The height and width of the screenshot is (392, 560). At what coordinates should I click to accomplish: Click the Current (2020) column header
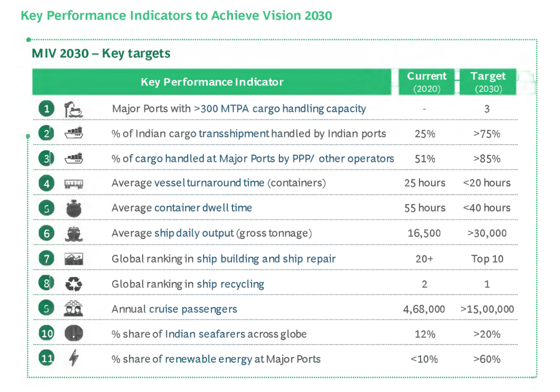[427, 82]
